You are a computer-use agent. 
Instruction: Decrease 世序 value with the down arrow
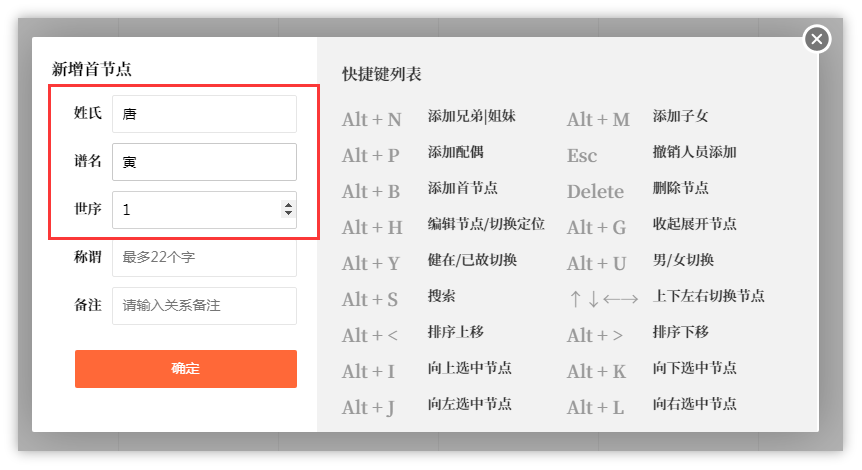[x=288, y=213]
